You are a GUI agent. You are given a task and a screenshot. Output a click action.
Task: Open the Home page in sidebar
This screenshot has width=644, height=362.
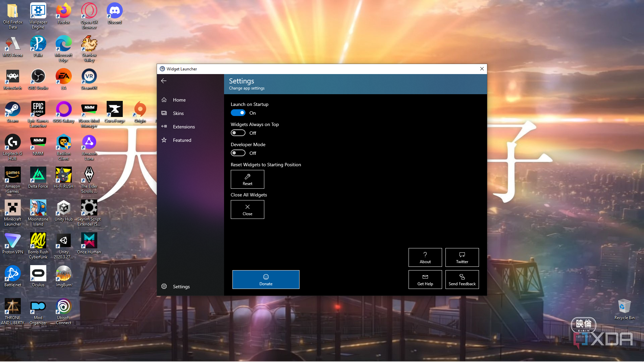pyautogui.click(x=179, y=100)
